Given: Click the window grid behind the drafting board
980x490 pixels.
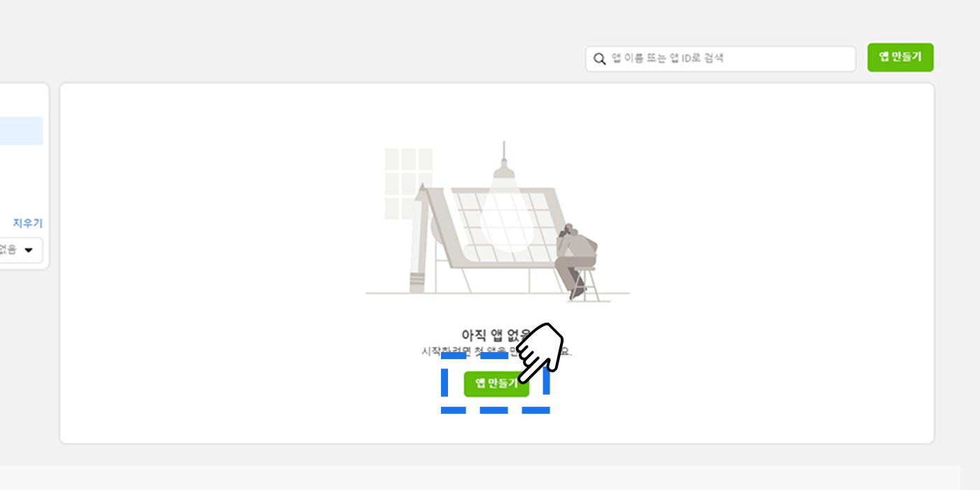Looking at the screenshot, I should pyautogui.click(x=409, y=183).
